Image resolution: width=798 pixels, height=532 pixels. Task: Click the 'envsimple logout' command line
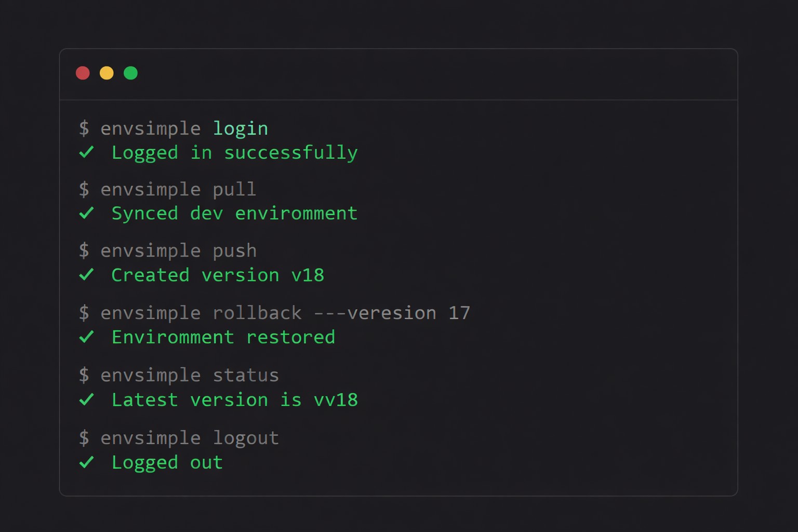pyautogui.click(x=179, y=437)
